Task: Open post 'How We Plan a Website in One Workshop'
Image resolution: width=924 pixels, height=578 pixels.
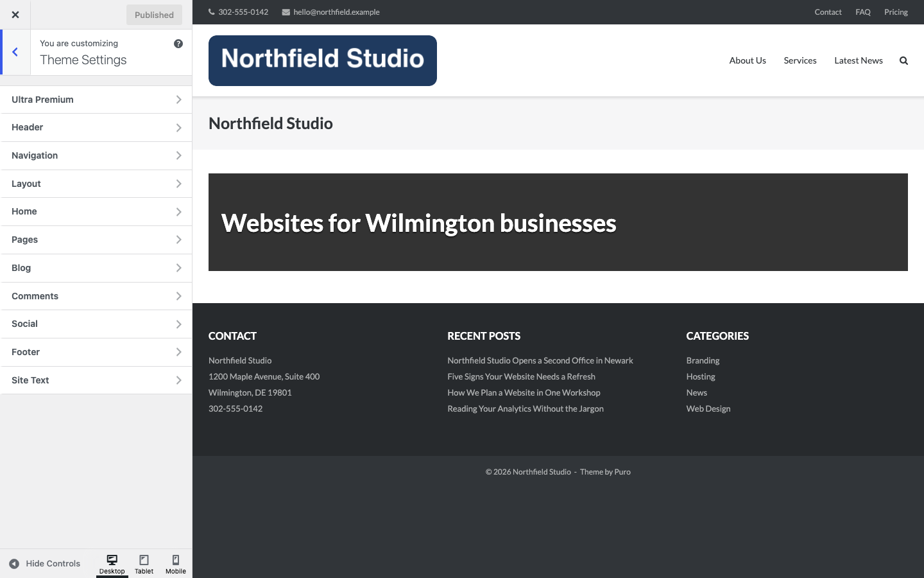Action: (524, 393)
